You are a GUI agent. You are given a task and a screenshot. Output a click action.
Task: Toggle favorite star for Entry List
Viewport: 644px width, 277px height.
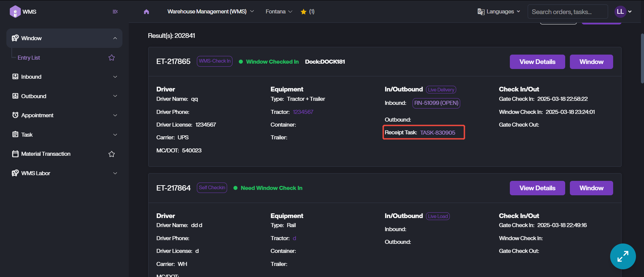coord(112,58)
